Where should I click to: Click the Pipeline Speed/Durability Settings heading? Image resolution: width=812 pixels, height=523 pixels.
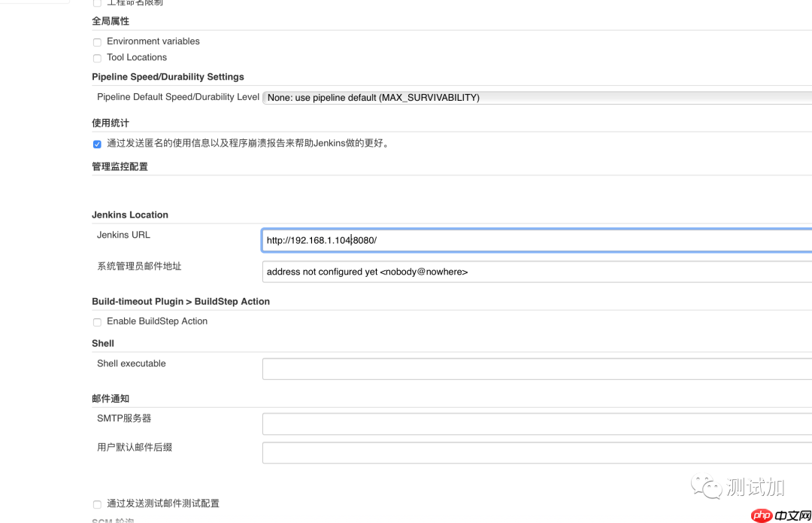[168, 77]
